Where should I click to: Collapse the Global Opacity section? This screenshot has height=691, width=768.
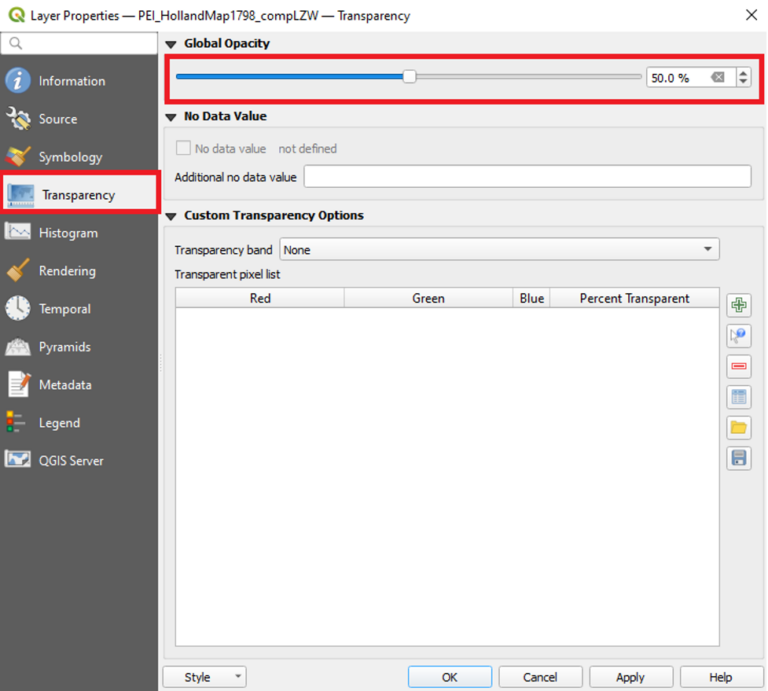tap(171, 44)
